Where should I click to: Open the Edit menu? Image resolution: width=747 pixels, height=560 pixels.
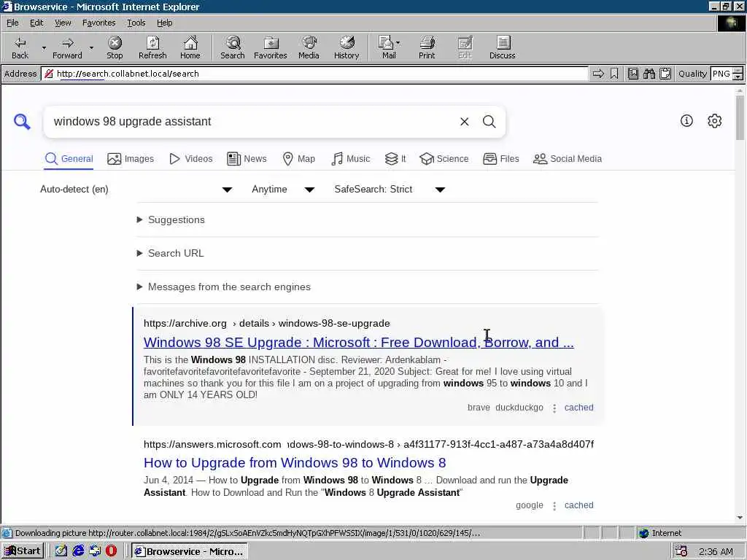36,23
